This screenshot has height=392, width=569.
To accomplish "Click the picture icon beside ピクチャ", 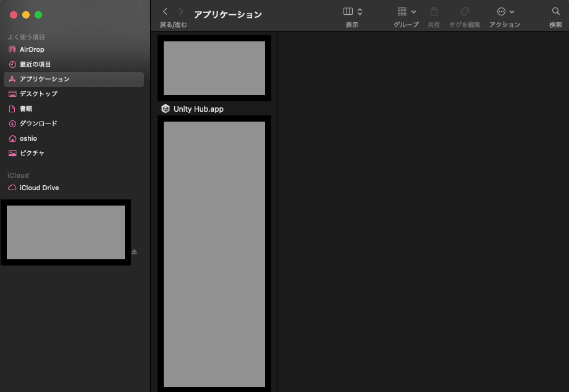I will coord(12,153).
